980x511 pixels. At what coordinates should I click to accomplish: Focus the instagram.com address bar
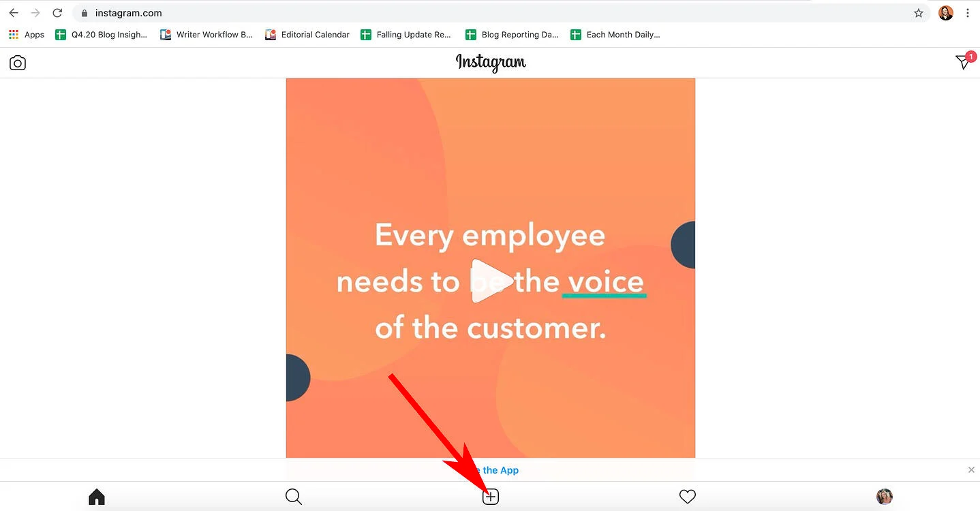click(x=501, y=13)
